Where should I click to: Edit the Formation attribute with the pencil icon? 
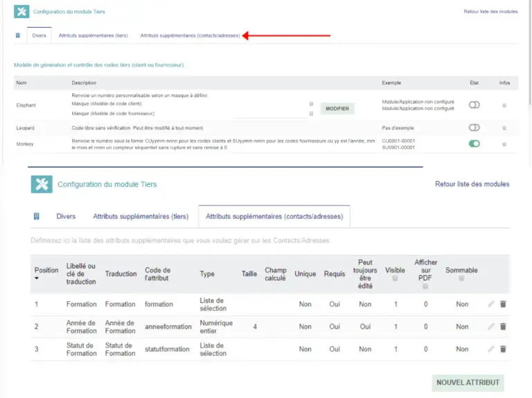click(491, 304)
